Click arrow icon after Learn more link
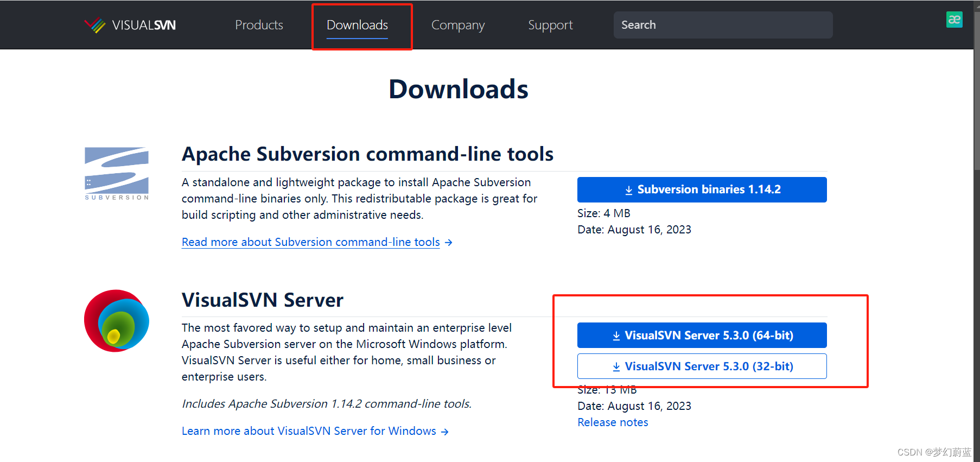Image resolution: width=980 pixels, height=462 pixels. 444,432
